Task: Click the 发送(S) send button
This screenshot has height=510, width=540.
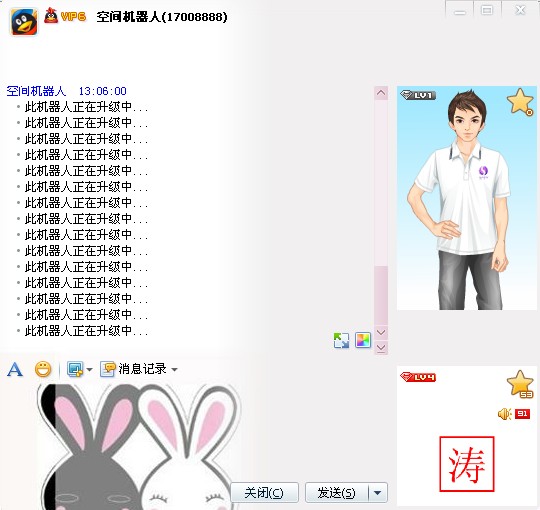Action: [337, 493]
